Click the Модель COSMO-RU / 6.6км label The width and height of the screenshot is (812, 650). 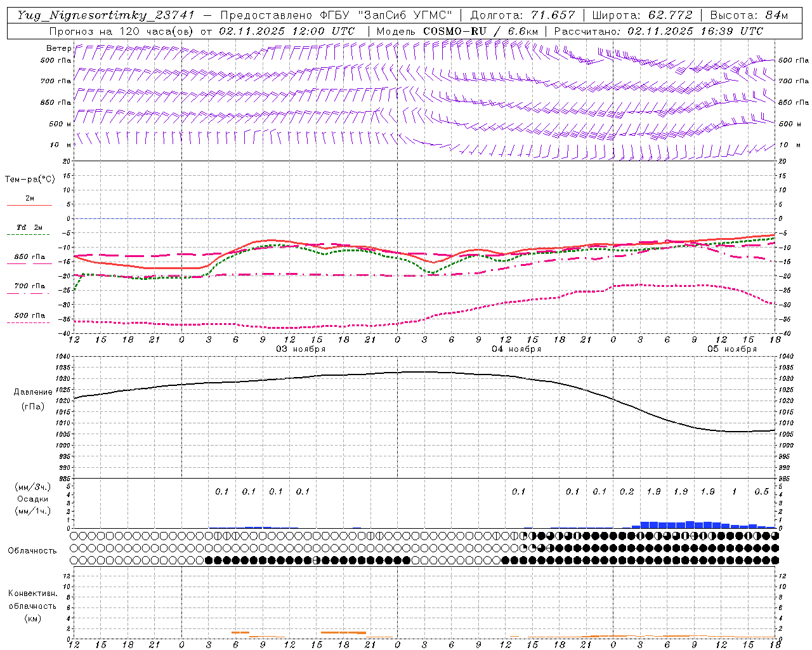[x=457, y=31]
